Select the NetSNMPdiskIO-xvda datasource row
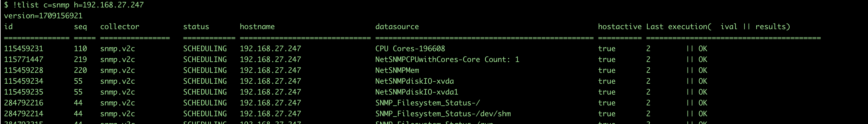The width and height of the screenshot is (868, 124). (414, 81)
